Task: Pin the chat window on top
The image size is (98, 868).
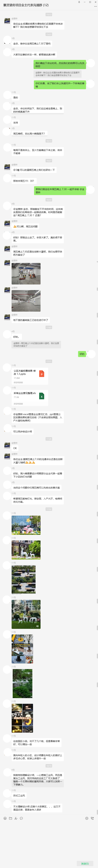Action: pyautogui.click(x=79, y=2)
